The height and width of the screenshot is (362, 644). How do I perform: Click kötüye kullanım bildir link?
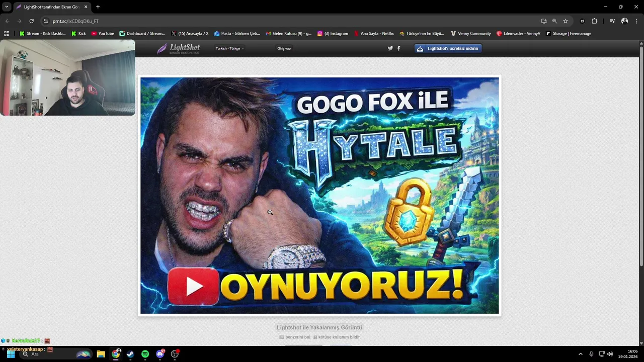(337, 337)
